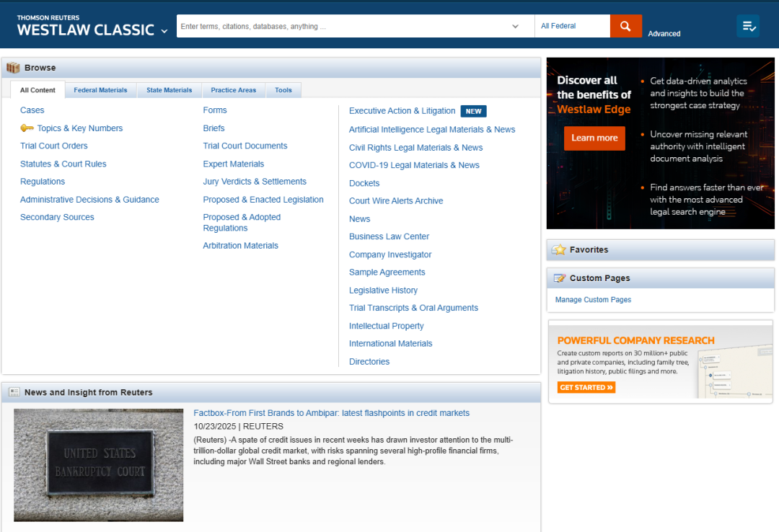The image size is (779, 532).
Task: Open Sample Agreements
Action: pos(387,272)
